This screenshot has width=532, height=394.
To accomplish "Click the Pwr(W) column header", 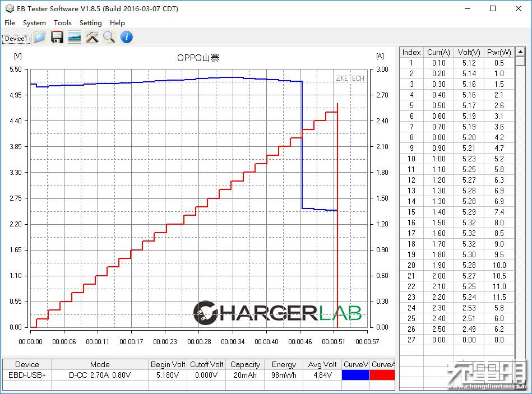I will pos(499,52).
